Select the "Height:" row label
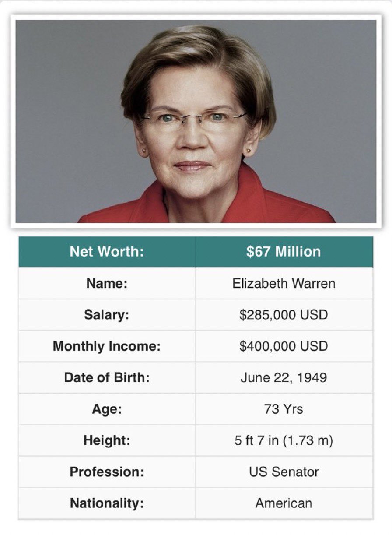Image resolution: width=392 pixels, height=535 pixels. pos(107,440)
